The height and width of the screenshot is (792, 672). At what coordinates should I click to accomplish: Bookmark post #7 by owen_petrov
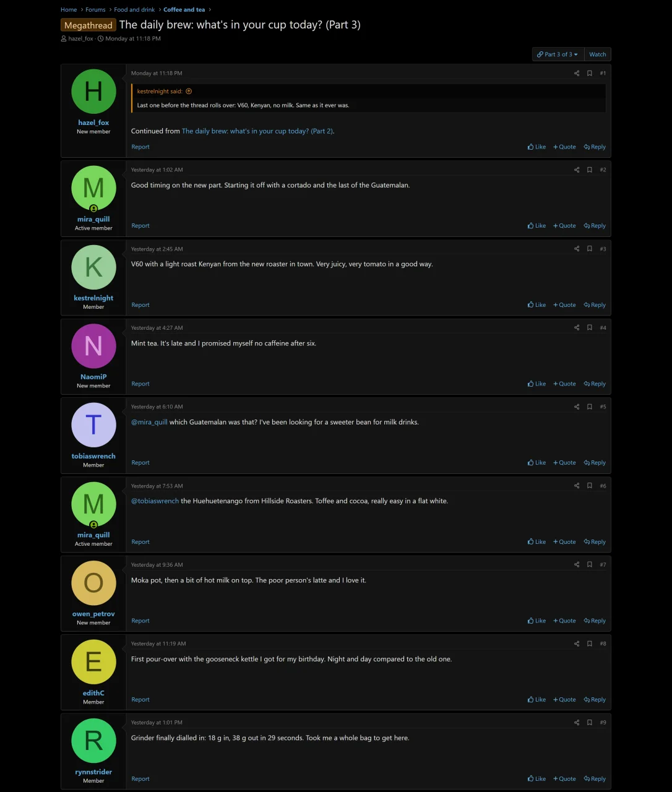[x=590, y=565]
